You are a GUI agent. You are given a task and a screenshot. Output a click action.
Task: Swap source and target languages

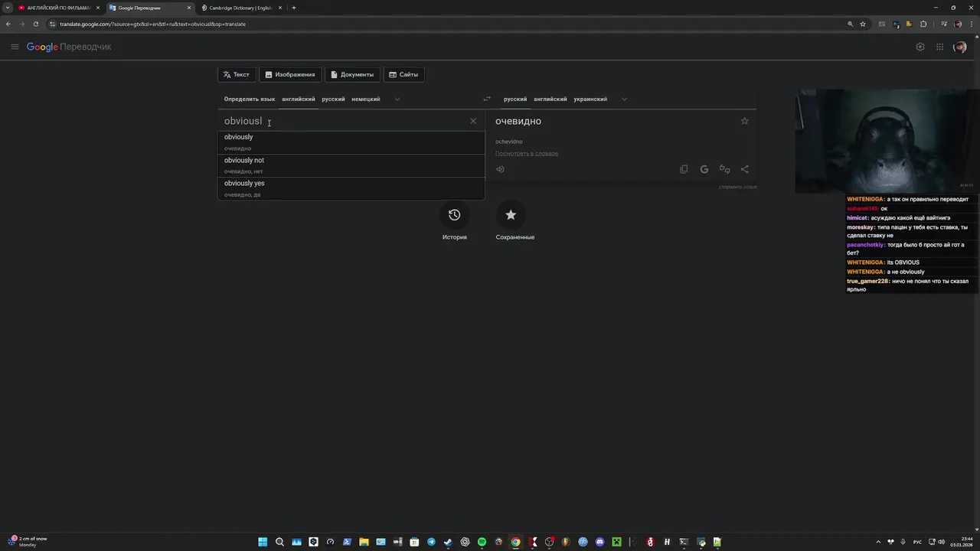click(x=487, y=99)
